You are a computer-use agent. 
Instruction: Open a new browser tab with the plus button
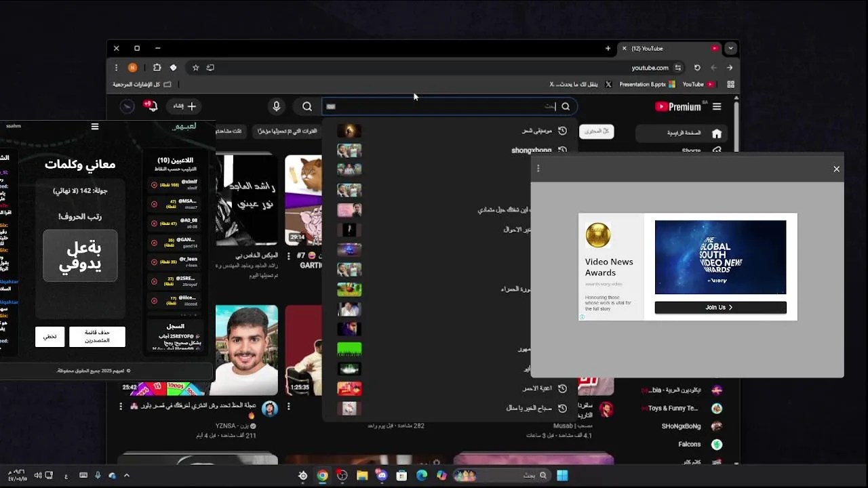608,49
